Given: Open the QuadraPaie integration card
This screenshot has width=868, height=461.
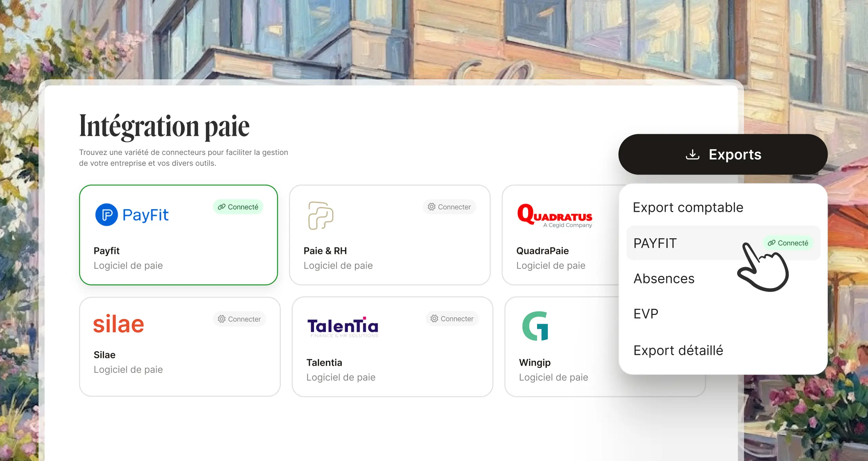Looking at the screenshot, I should click(561, 235).
